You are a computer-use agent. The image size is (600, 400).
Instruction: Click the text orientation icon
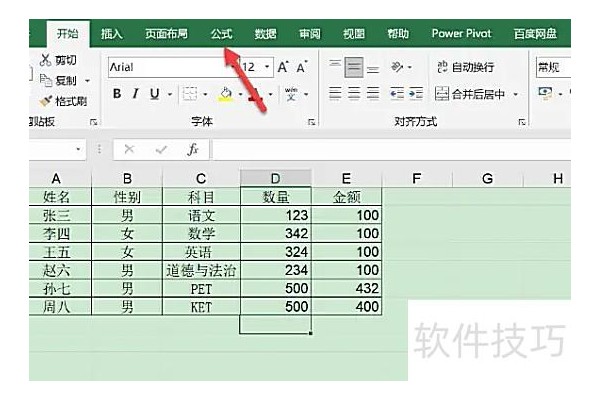[397, 67]
